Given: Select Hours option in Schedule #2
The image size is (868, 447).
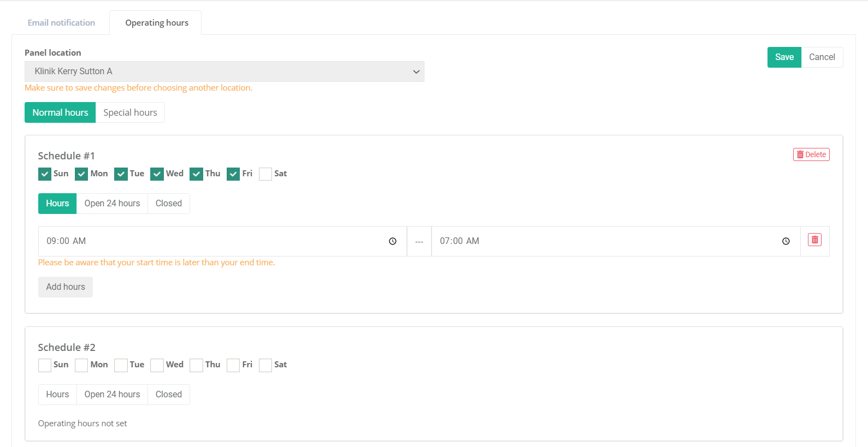Looking at the screenshot, I should click(57, 395).
